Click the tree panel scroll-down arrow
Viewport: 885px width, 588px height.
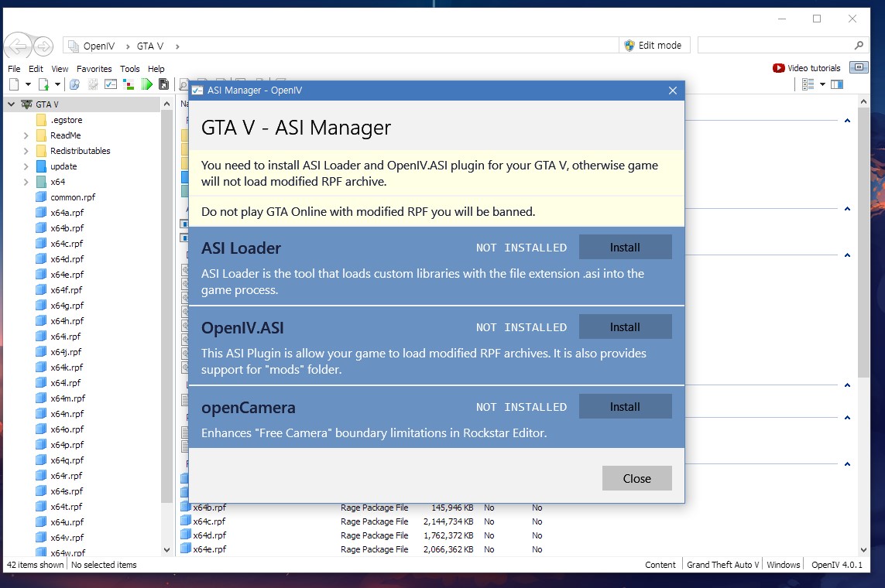pos(166,549)
